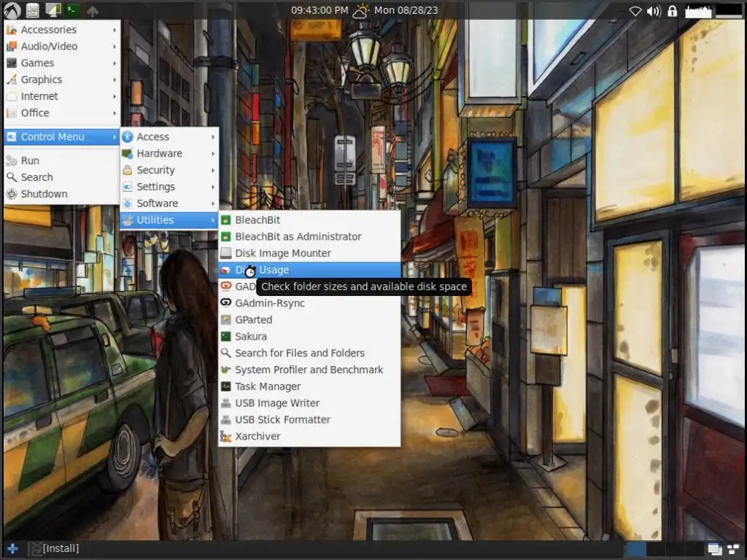Launch BleachBit from Utilities
This screenshot has height=560, width=747.
(x=309, y=220)
